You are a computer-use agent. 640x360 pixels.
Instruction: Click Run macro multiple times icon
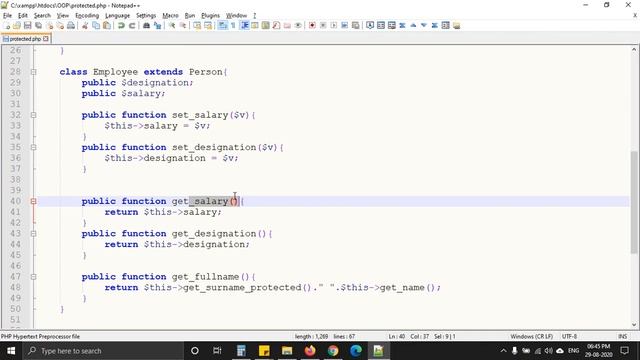click(x=344, y=25)
